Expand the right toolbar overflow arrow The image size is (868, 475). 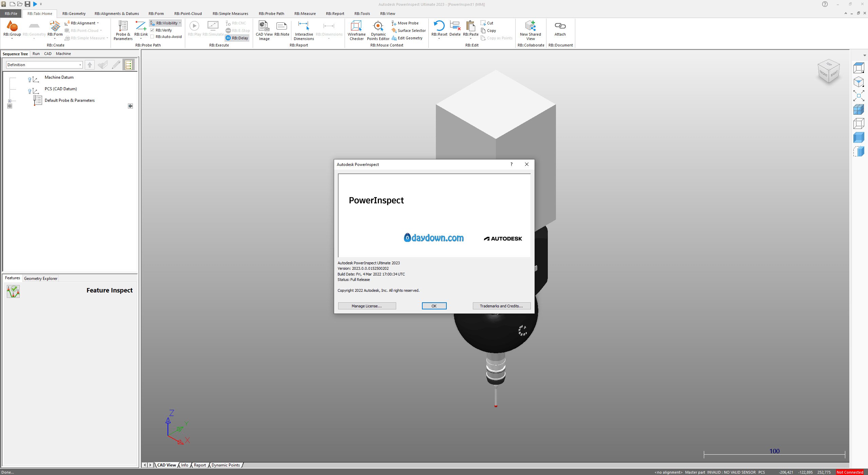(x=865, y=55)
